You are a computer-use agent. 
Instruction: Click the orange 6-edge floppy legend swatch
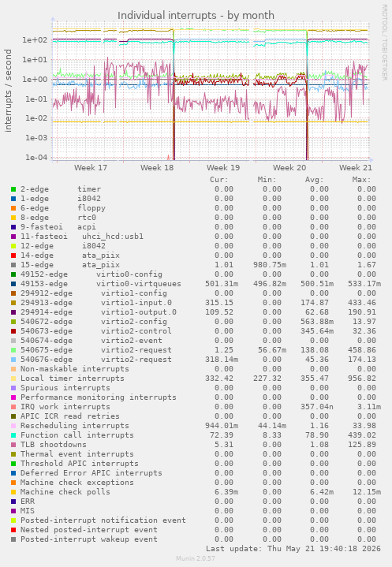pos(13,208)
